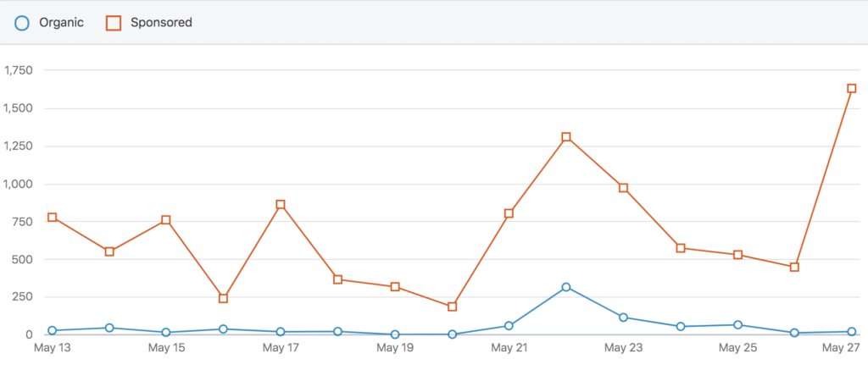Viewport: 868px width, 370px height.
Task: Select the Sponsored data point on May 22
Action: 566,137
